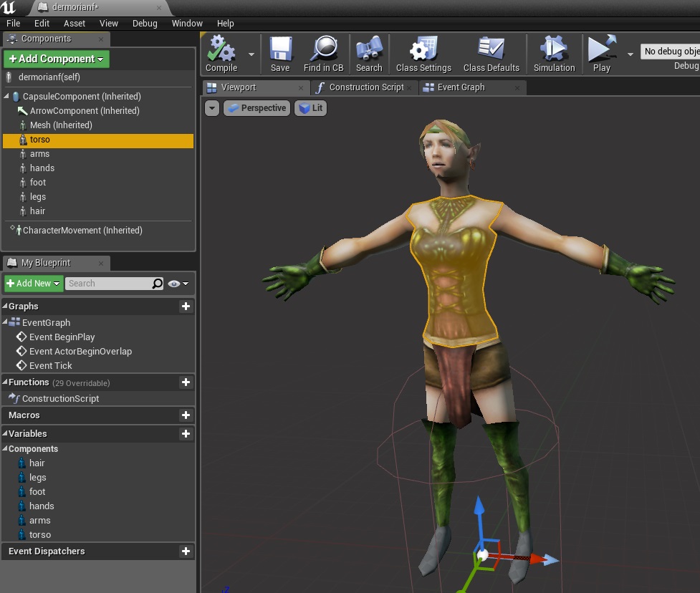Open Event ActorBeginOverlap node
This screenshot has width=700, height=593.
(x=80, y=351)
